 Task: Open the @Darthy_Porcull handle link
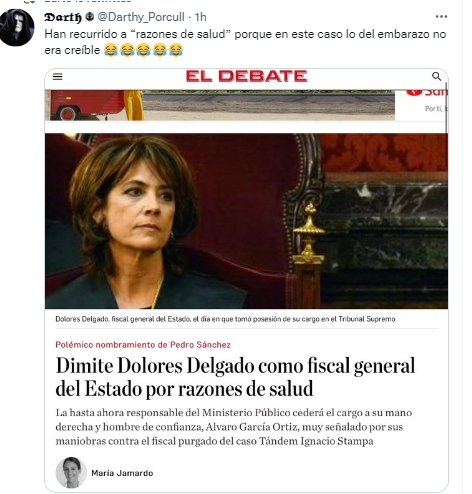(x=141, y=17)
